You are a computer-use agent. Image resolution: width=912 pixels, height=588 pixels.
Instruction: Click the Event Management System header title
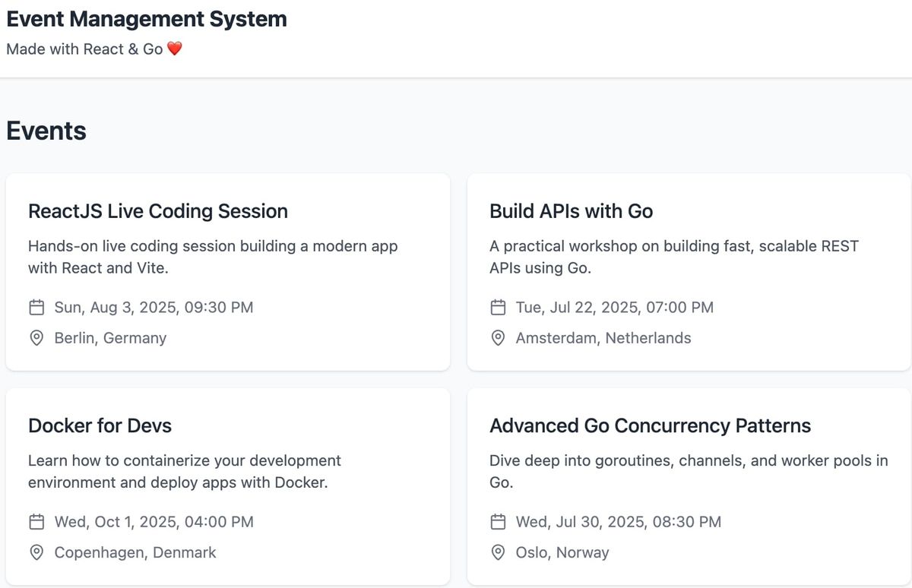[x=147, y=19]
